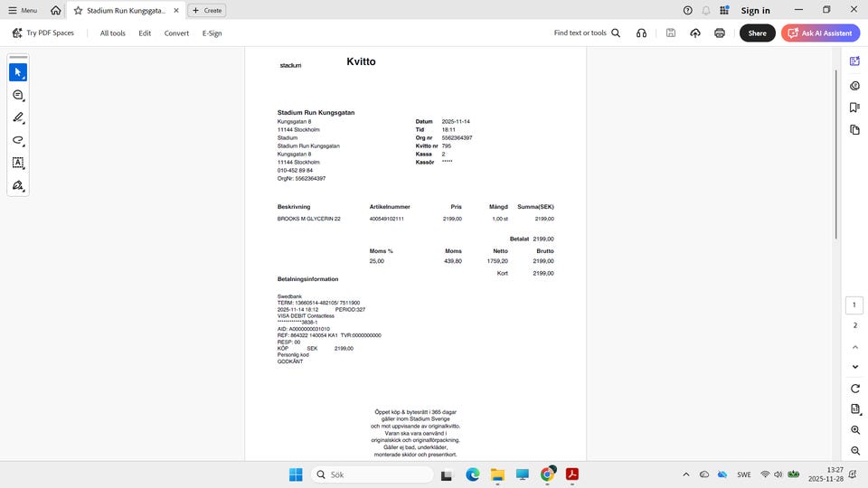868x488 pixels.
Task: Sign in to Adobe account
Action: (x=755, y=11)
